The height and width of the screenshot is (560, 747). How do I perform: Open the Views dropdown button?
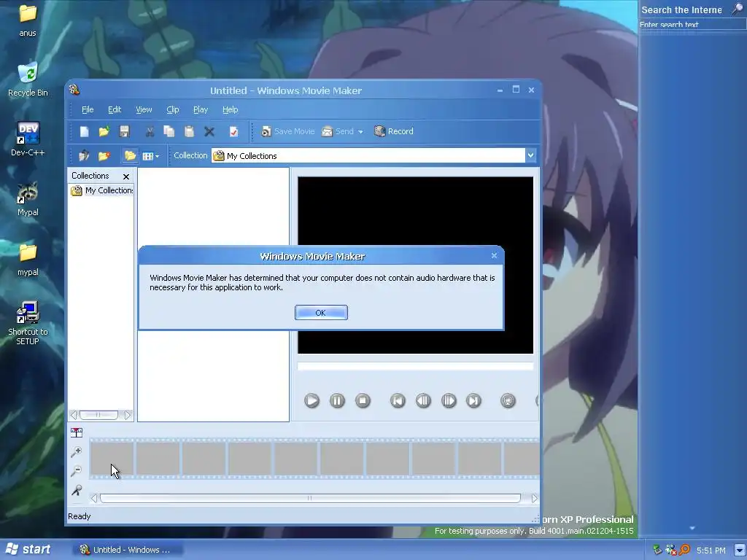click(x=150, y=156)
